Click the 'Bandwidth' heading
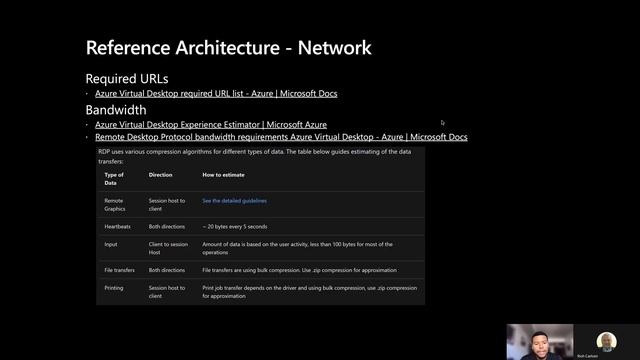 116,110
